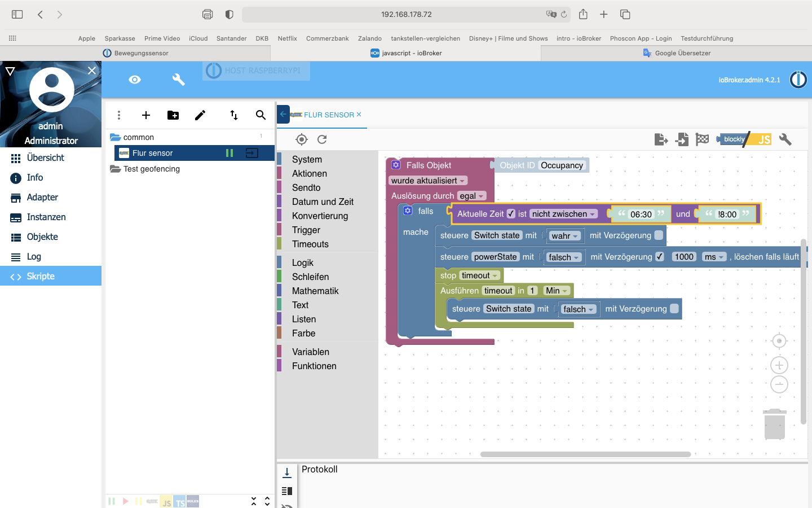Click the checkered flag check-blocks icon
The width and height of the screenshot is (812, 508).
click(x=702, y=139)
